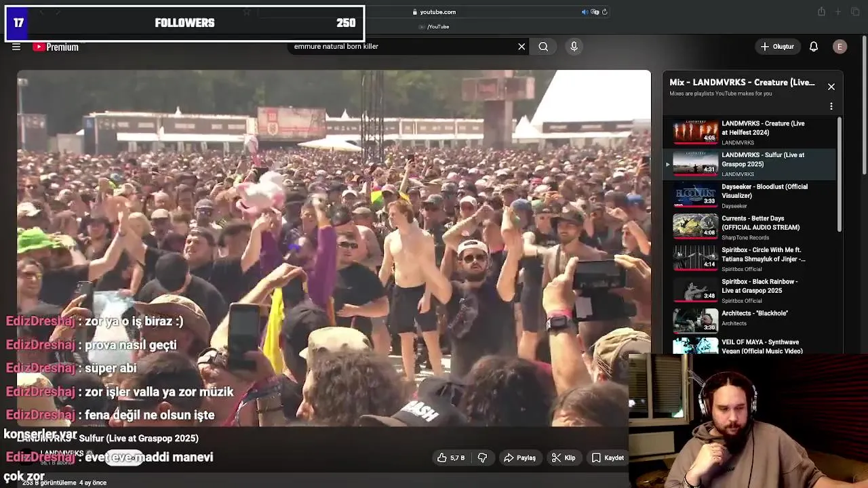Click playlist panel vertical scrollbar

[840, 175]
